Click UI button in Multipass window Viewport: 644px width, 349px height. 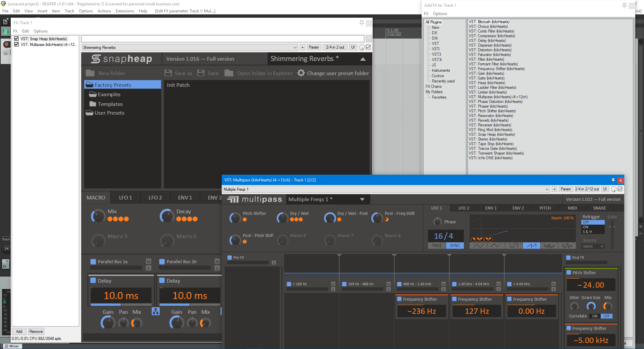click(605, 189)
